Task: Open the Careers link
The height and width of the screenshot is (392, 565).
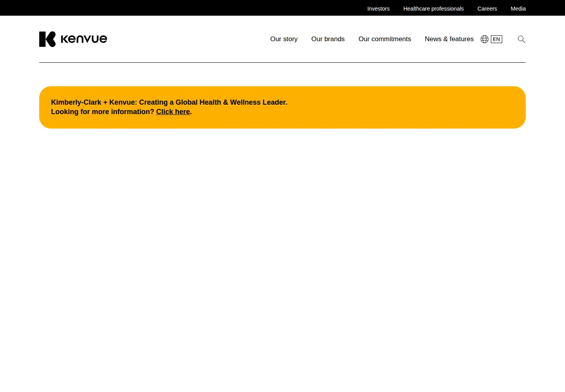Action: 487,9
